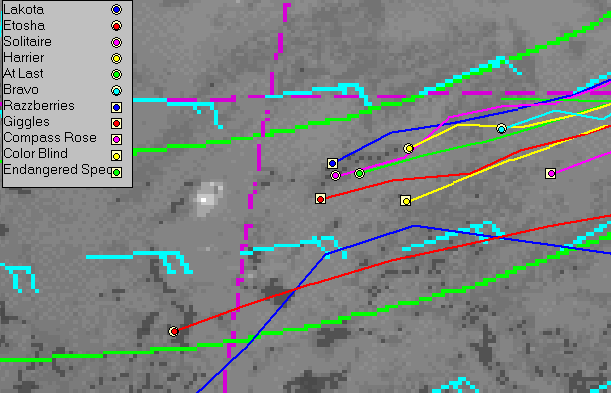Select Harrier yellow circle marker on map
This screenshot has height=393, width=611.
click(408, 148)
